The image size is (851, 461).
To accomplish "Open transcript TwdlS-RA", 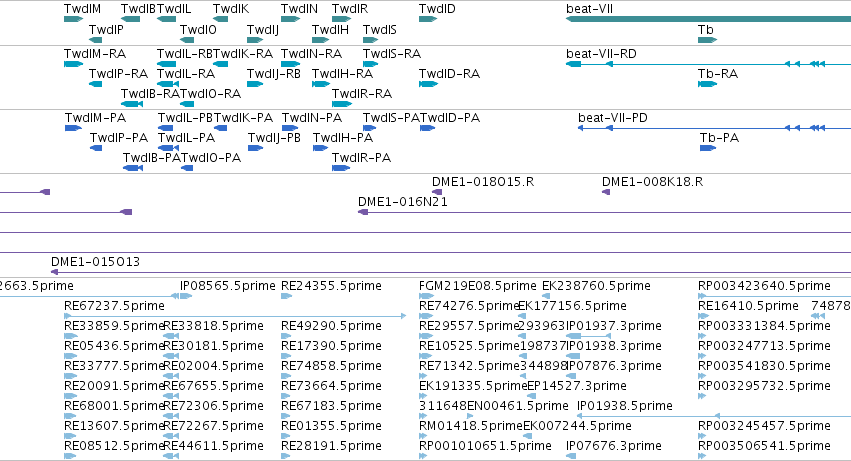I will [392, 54].
